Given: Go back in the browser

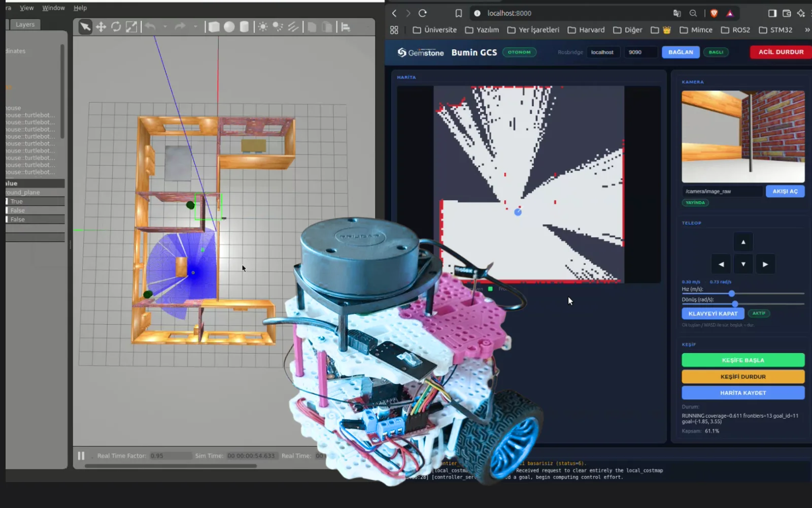Looking at the screenshot, I should (x=394, y=13).
